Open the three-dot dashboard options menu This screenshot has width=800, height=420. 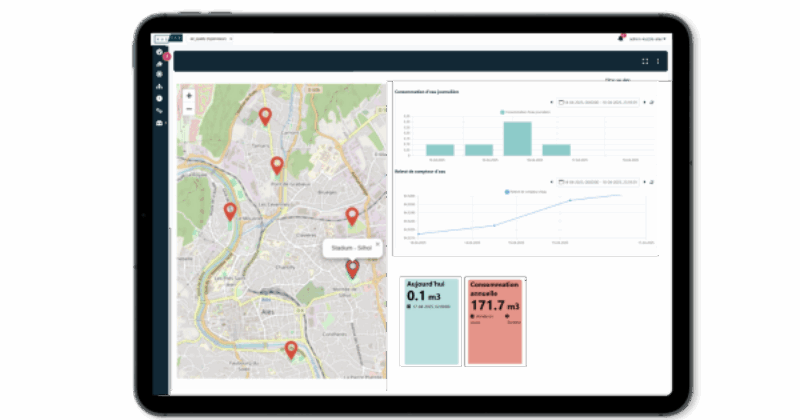658,61
